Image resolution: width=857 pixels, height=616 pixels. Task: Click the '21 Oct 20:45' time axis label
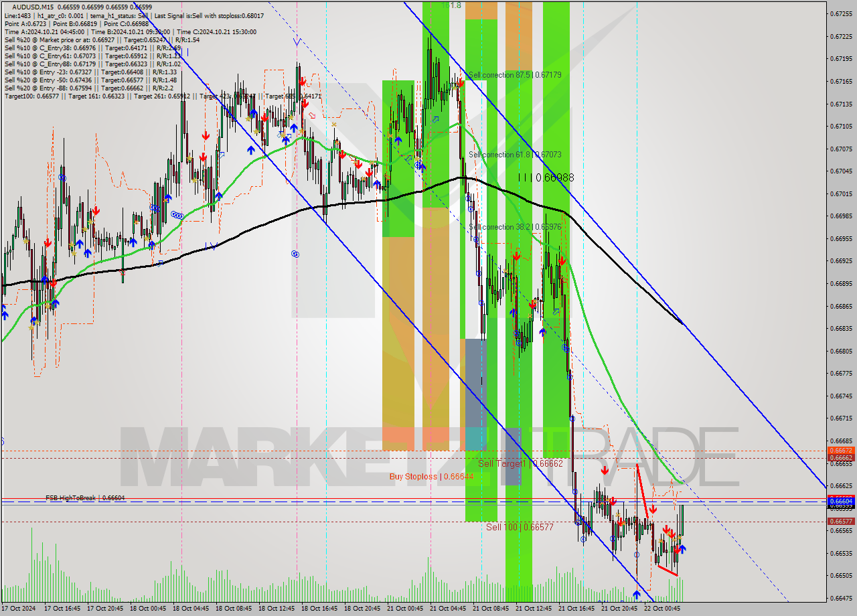tap(619, 609)
